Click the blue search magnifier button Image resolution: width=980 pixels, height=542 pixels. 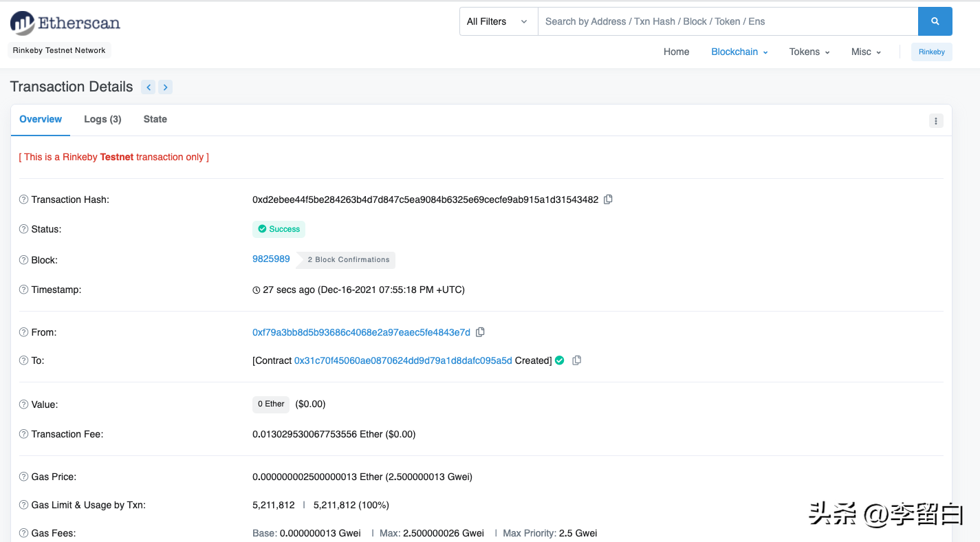(935, 21)
